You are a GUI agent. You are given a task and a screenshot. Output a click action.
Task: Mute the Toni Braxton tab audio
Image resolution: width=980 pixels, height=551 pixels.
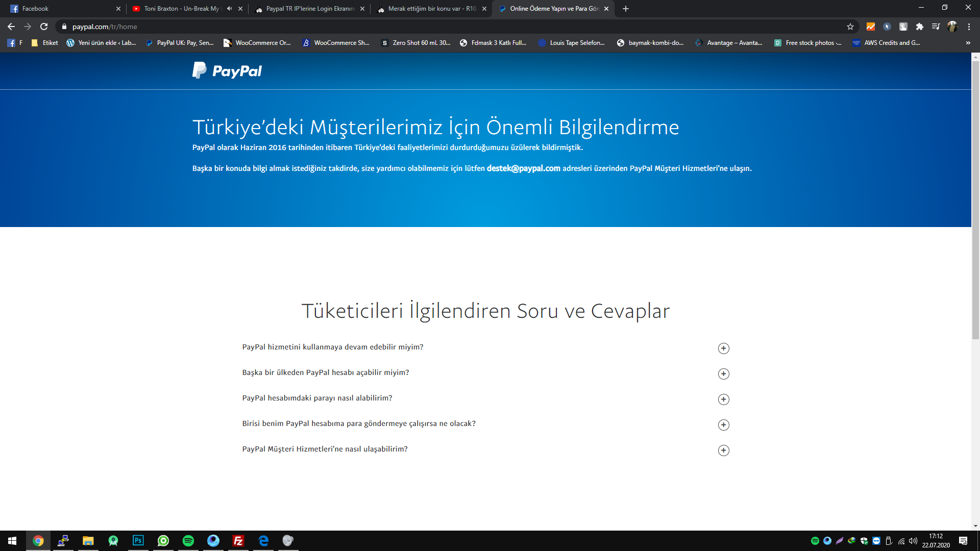click(230, 9)
